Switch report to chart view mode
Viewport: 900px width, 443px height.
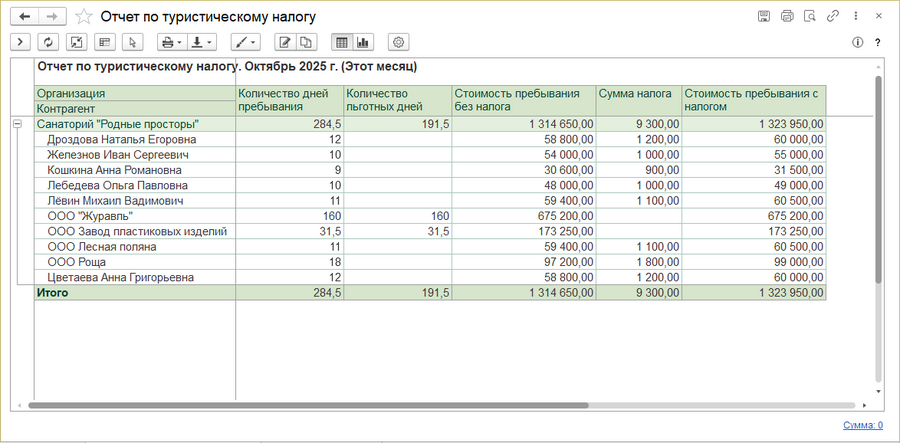tap(362, 42)
